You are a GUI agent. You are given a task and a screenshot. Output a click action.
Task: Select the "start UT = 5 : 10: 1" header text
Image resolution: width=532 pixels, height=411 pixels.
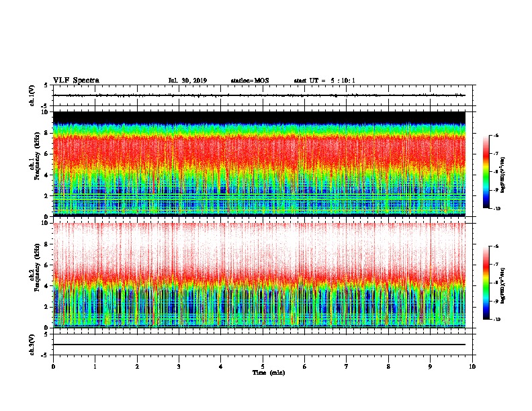coord(324,81)
